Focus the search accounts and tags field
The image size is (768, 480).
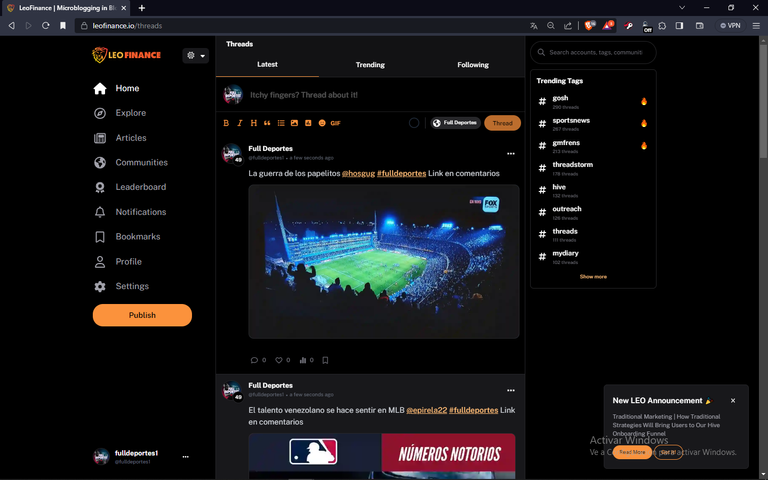click(593, 52)
